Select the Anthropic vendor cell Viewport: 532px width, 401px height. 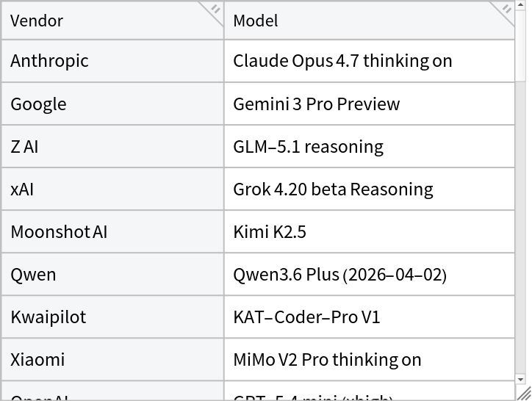click(x=112, y=61)
